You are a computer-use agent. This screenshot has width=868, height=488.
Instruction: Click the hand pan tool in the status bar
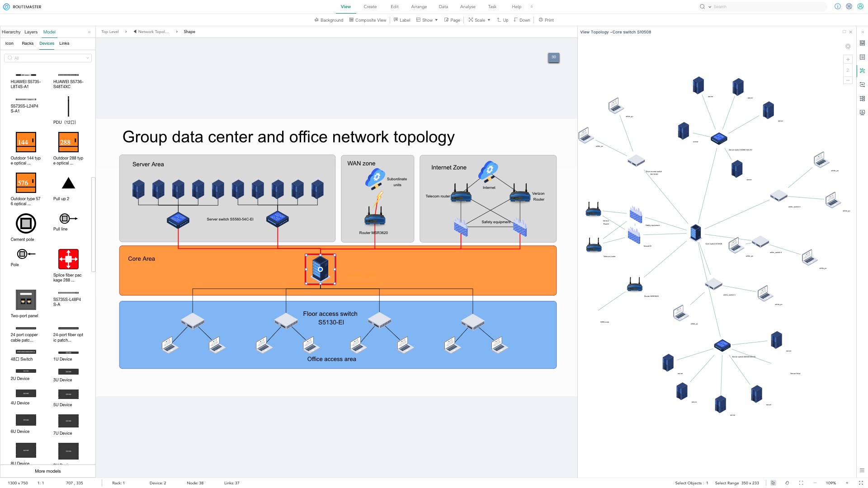(787, 483)
